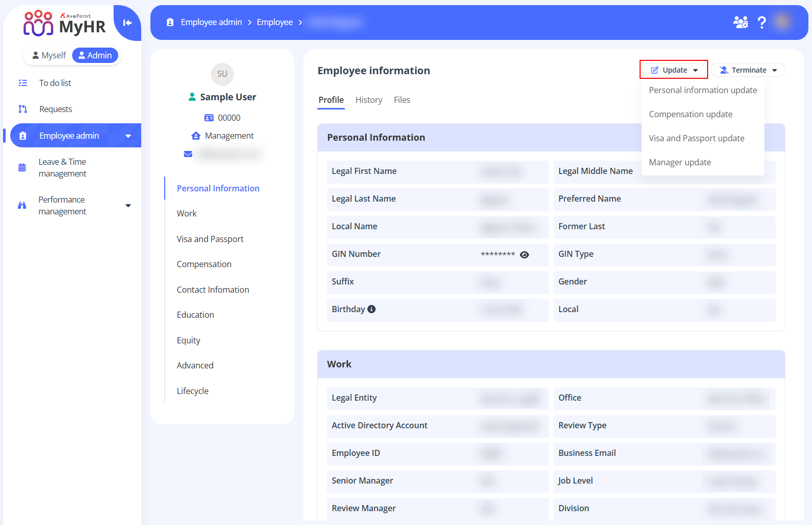812x525 pixels.
Task: Click the blurred profile avatar in header
Action: click(782, 22)
